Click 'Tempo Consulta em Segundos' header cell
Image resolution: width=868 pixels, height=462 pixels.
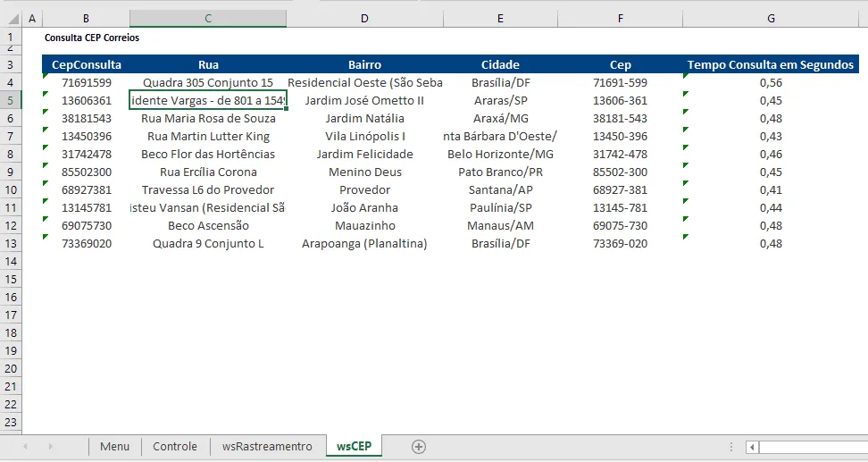coord(772,64)
